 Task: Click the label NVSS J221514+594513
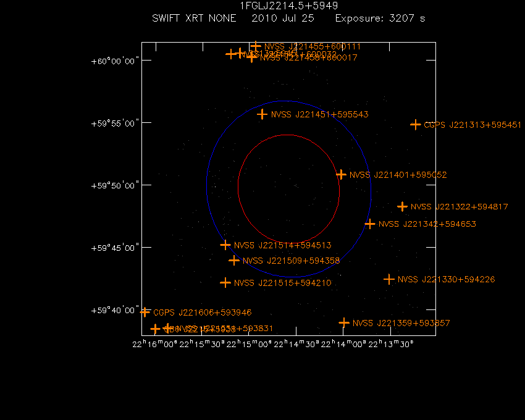283,245
